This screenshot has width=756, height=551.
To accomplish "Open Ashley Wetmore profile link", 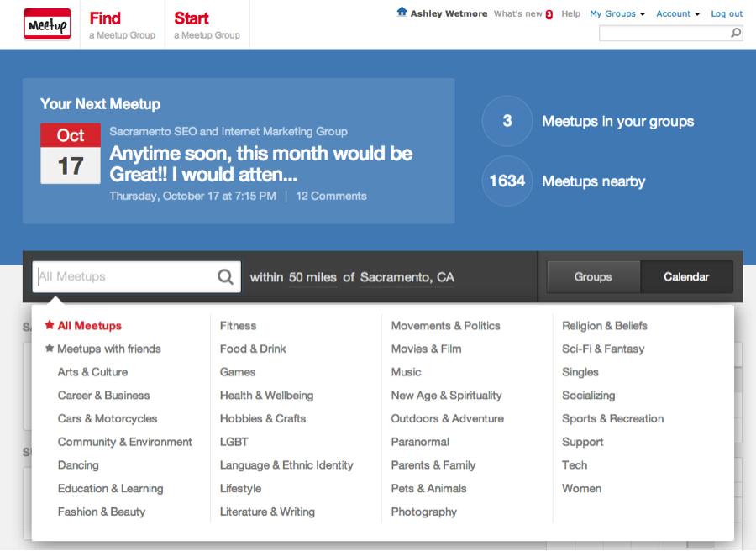I will click(x=449, y=14).
